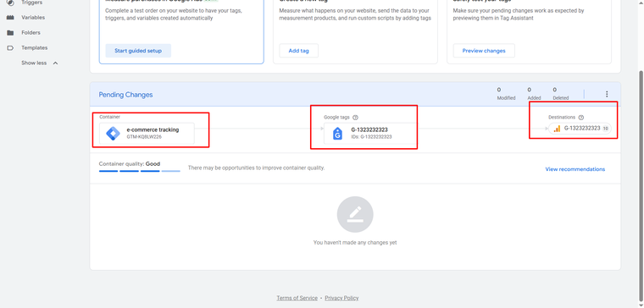Click the Modified count of 0
644x308 pixels.
pos(498,90)
